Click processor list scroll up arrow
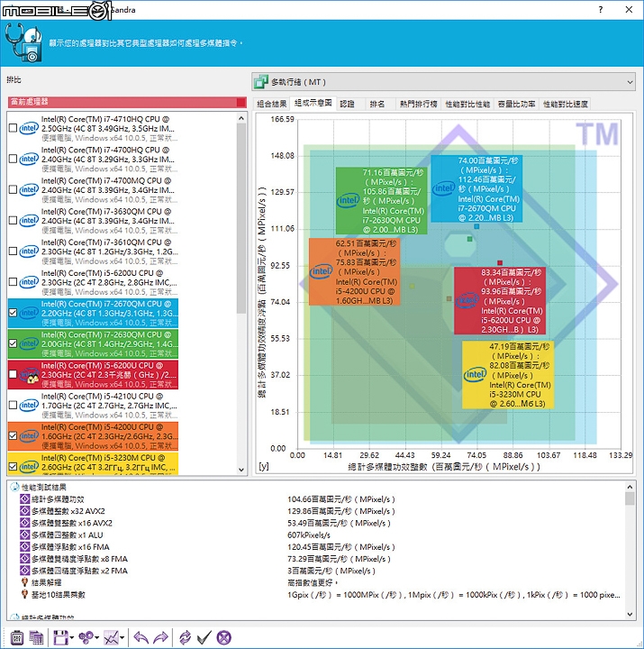This screenshot has height=649, width=644. [x=241, y=118]
